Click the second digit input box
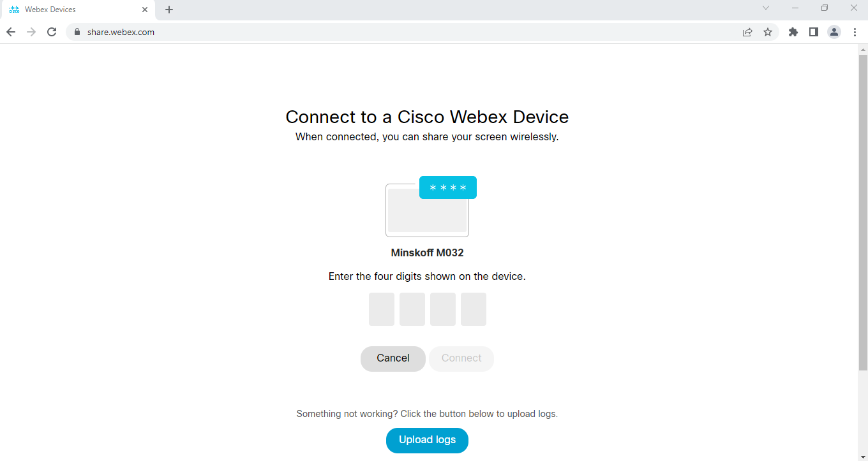Viewport: 868px width, 461px height. (x=412, y=309)
